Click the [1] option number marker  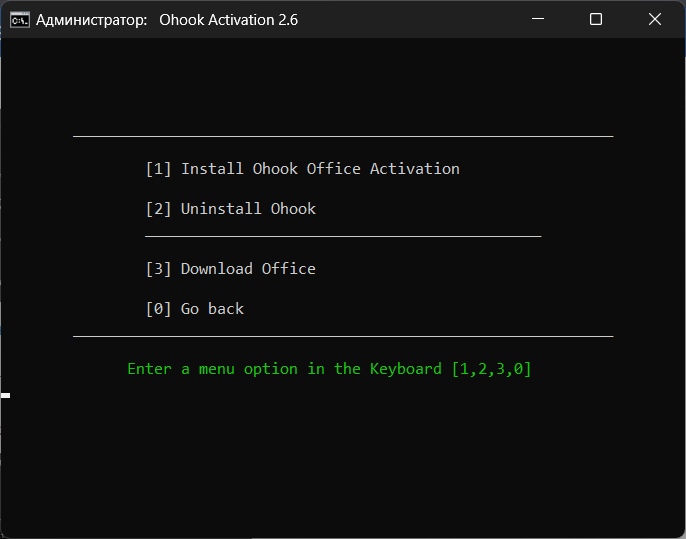[158, 169]
